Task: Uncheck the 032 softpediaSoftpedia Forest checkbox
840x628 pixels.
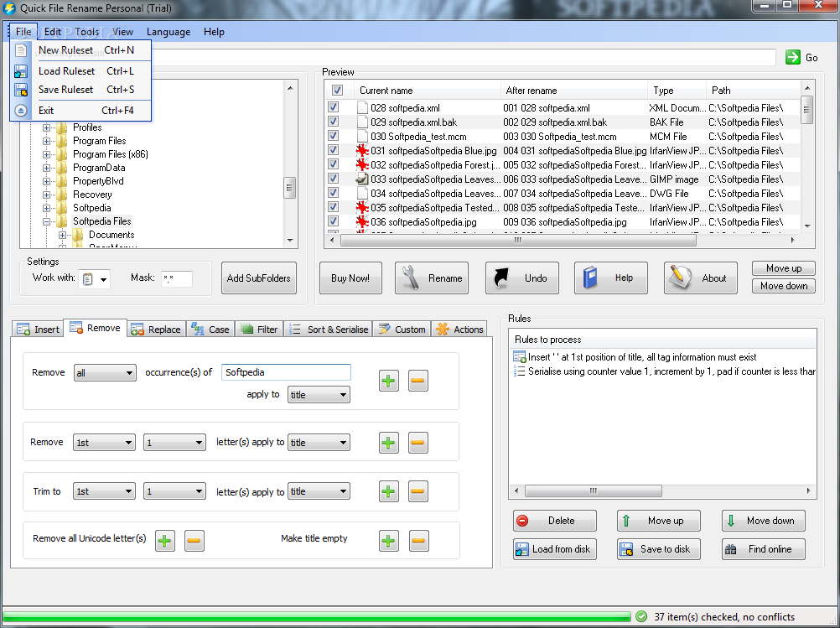Action: point(333,164)
